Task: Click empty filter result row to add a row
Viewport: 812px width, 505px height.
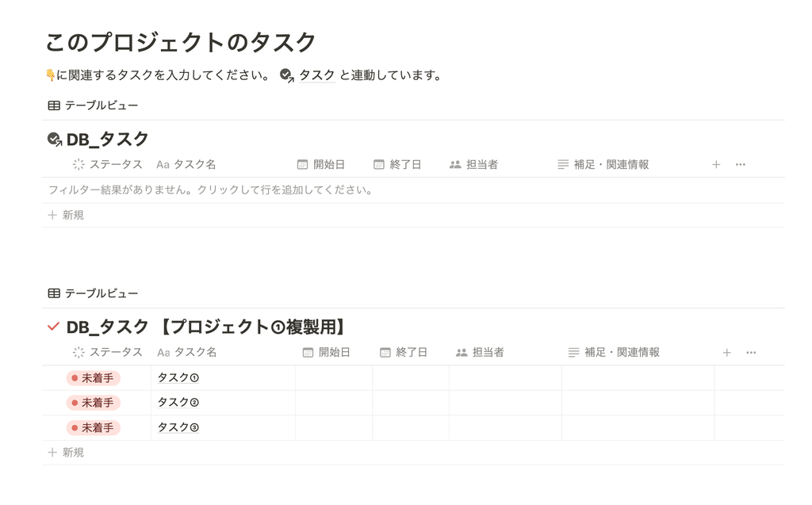Action: click(x=413, y=190)
